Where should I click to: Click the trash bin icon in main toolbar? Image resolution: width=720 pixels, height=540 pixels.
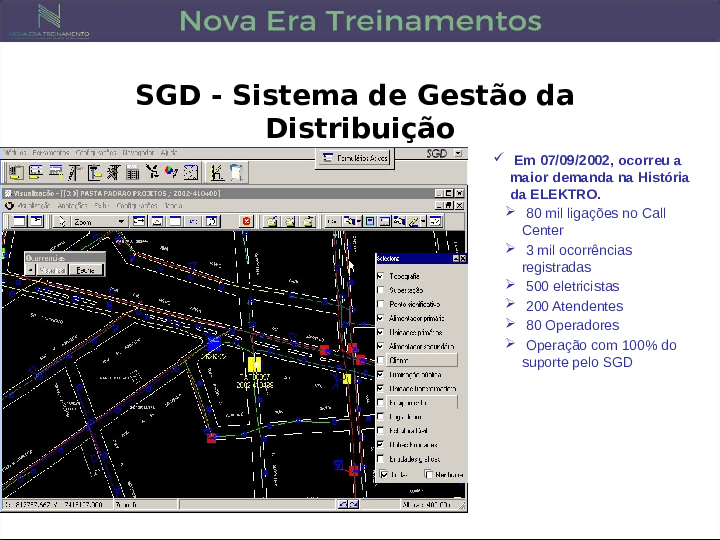(236, 172)
